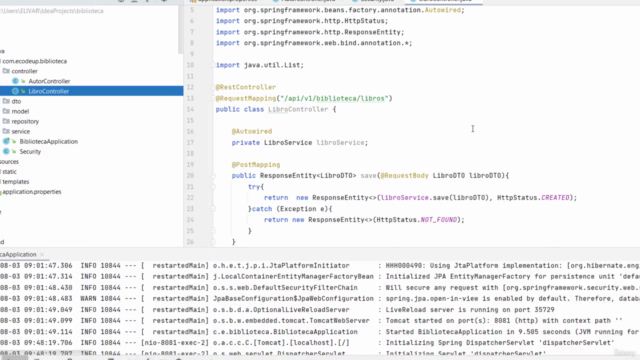Open application.properties file
This screenshot has height=360, width=640.
pos(32,191)
